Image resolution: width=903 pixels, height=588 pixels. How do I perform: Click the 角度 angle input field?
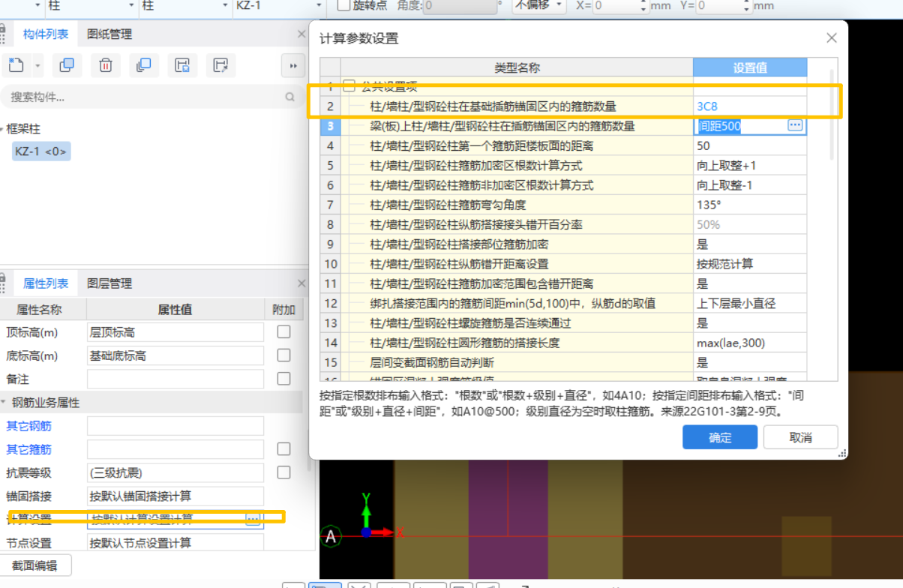[459, 5]
